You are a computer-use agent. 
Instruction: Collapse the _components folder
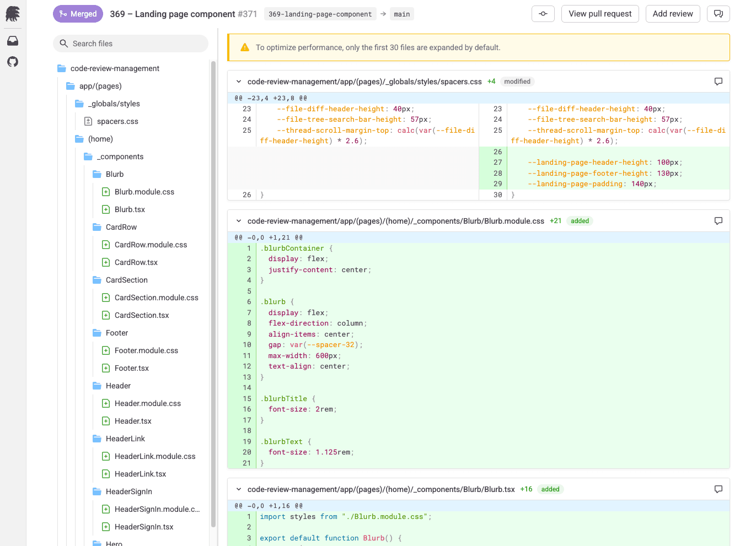pyautogui.click(x=114, y=156)
